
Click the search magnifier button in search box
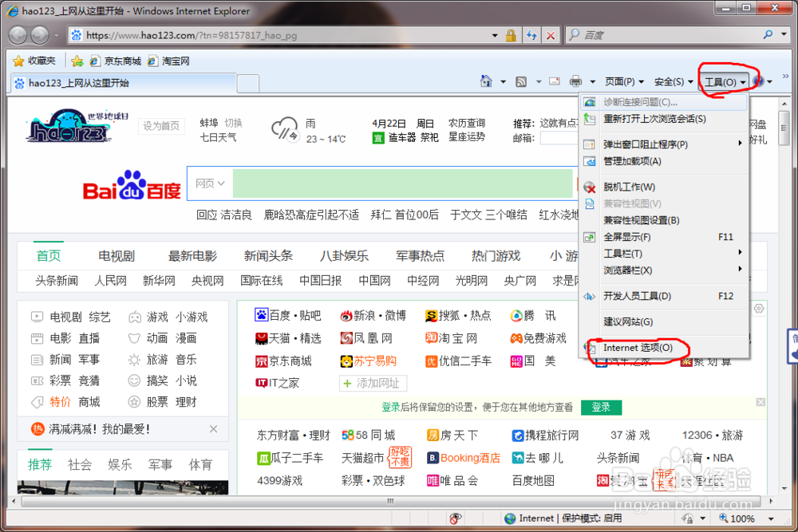[768, 34]
